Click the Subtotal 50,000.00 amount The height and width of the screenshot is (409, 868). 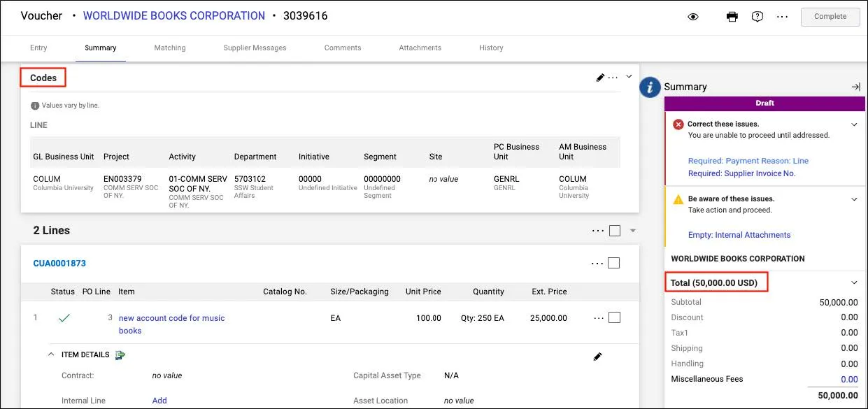pos(839,303)
